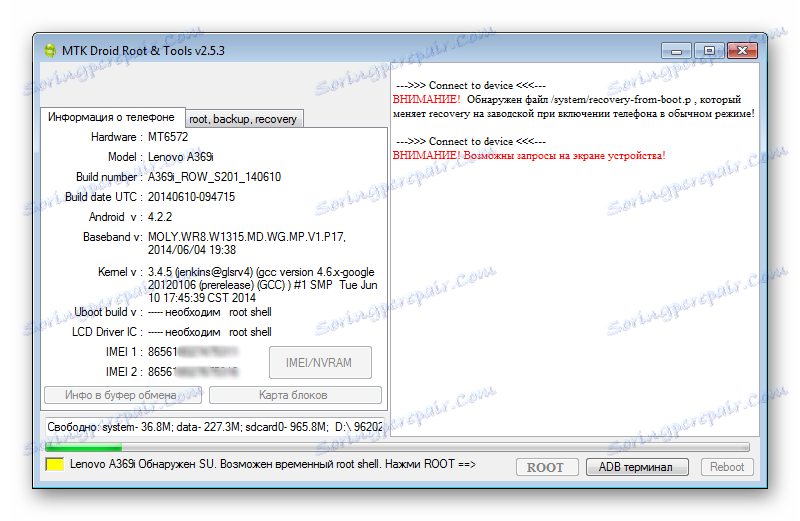Click the 'Обнаружен SU' status message

272,464
